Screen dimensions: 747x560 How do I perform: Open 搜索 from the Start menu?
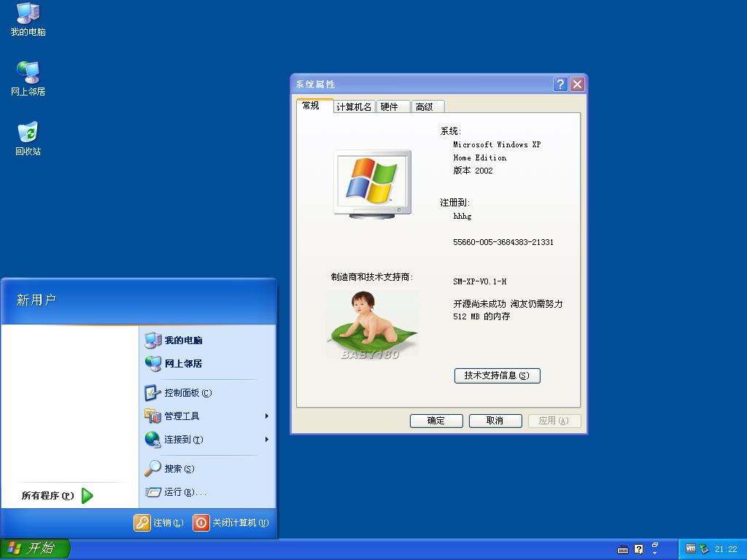(207, 469)
